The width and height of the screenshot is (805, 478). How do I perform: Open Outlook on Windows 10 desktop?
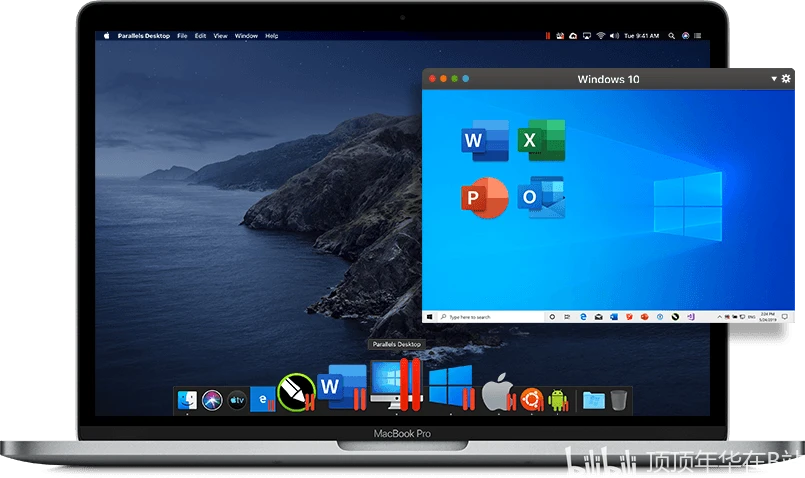pyautogui.click(x=541, y=198)
